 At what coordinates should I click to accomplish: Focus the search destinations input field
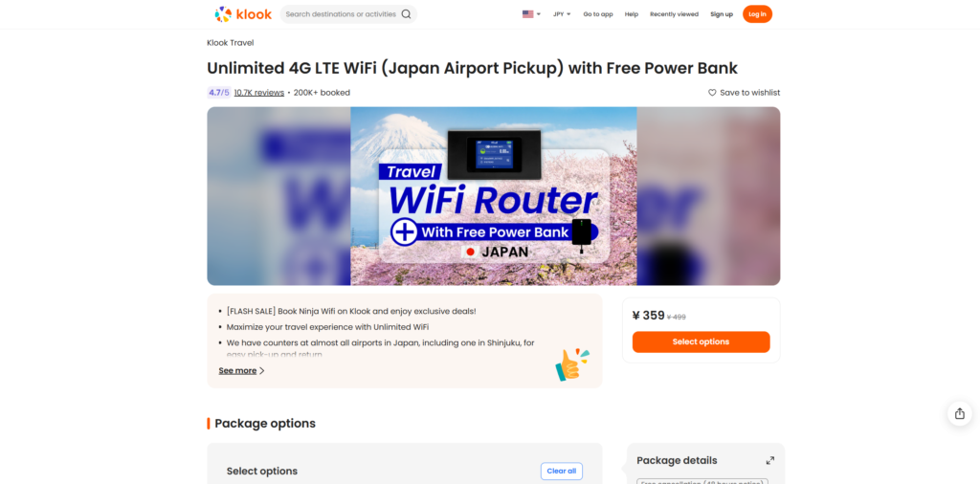tap(341, 14)
